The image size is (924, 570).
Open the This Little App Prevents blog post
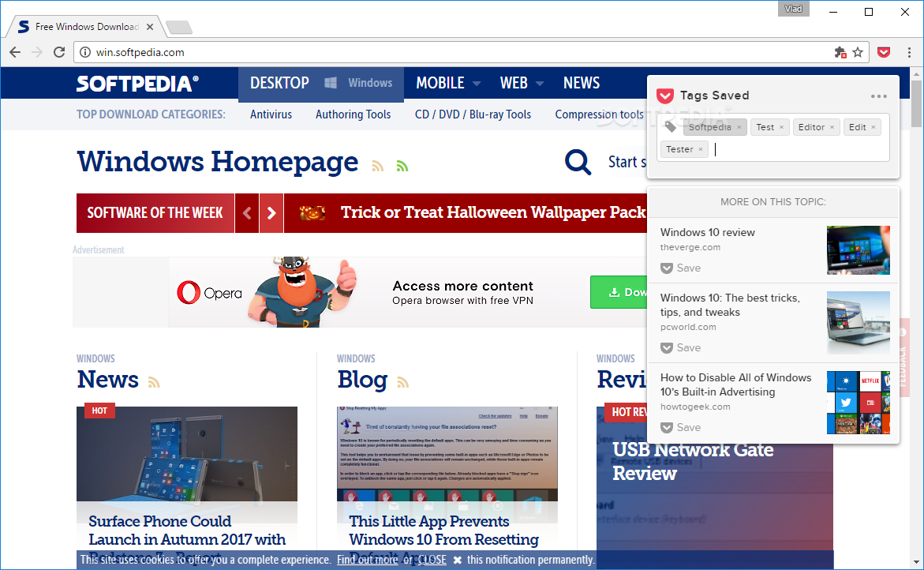coord(443,531)
